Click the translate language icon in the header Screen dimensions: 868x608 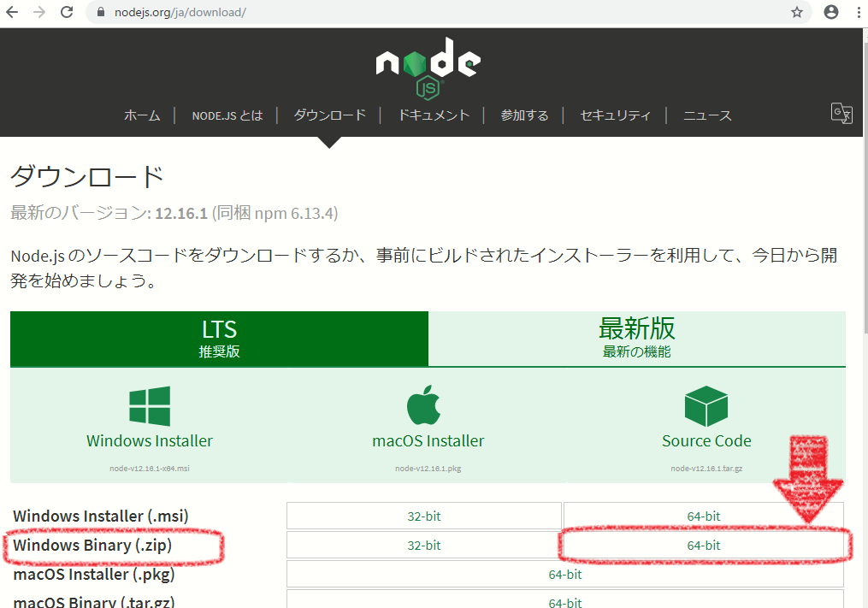click(x=841, y=113)
